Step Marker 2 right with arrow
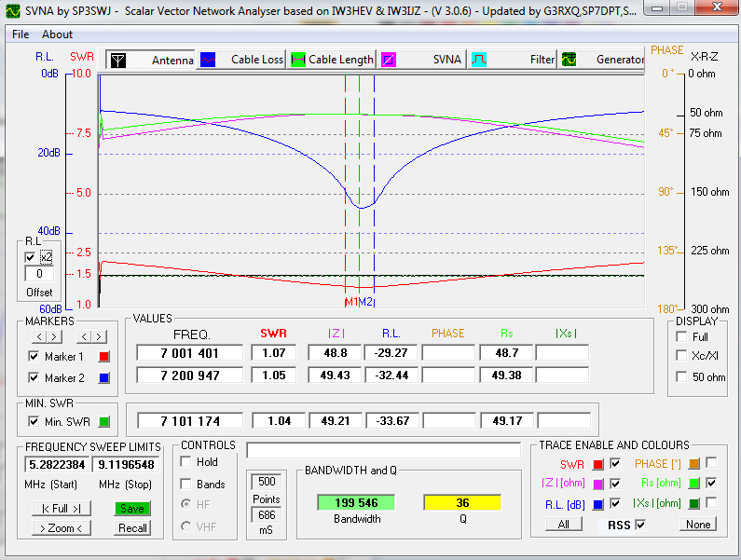Image resolution: width=741 pixels, height=560 pixels. 100,336
